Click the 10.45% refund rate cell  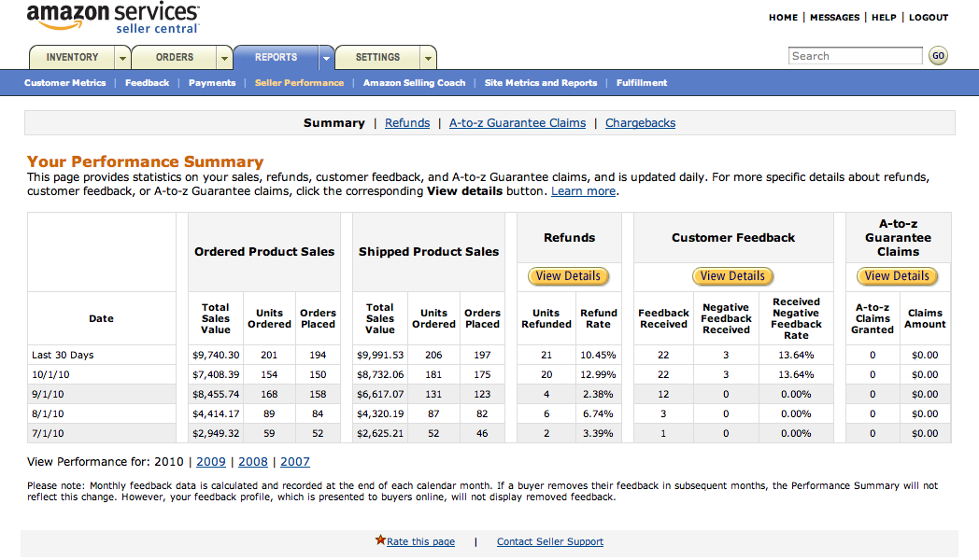click(x=598, y=355)
